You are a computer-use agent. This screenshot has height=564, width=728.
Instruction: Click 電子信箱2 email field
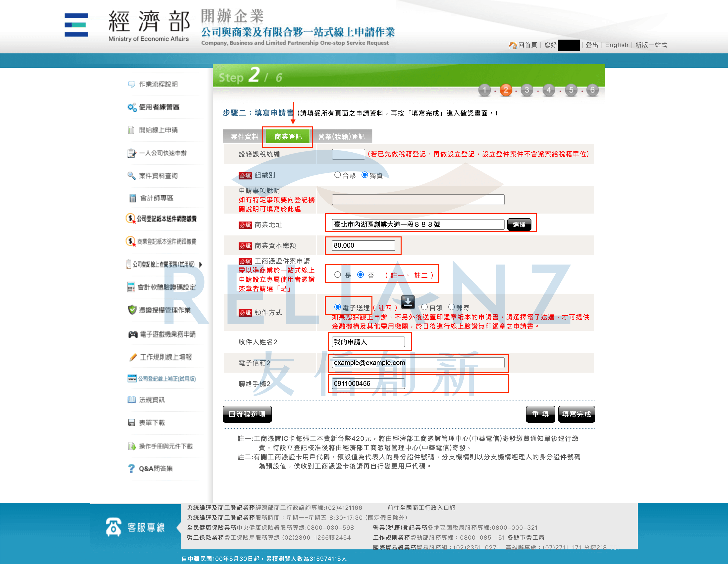click(418, 363)
